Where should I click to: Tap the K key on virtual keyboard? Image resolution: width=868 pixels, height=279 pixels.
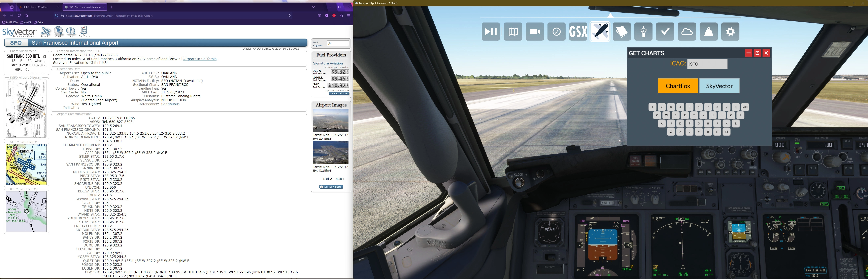pyautogui.click(x=727, y=124)
